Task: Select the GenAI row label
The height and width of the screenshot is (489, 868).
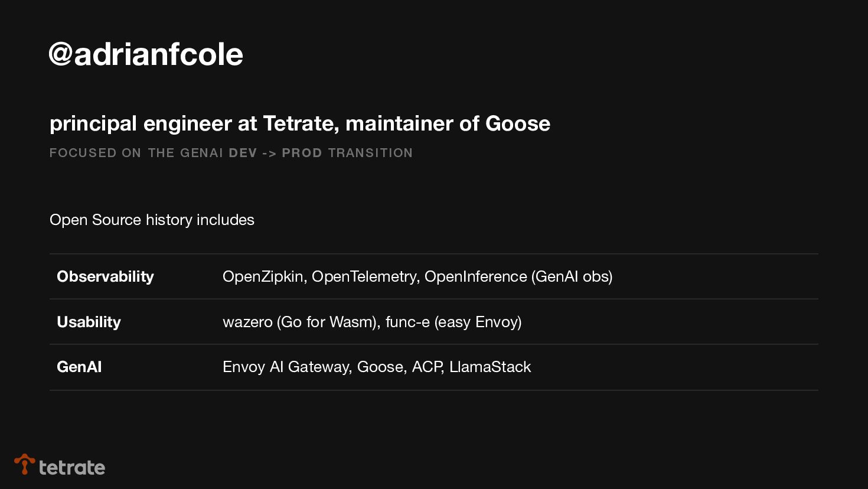Action: coord(79,367)
